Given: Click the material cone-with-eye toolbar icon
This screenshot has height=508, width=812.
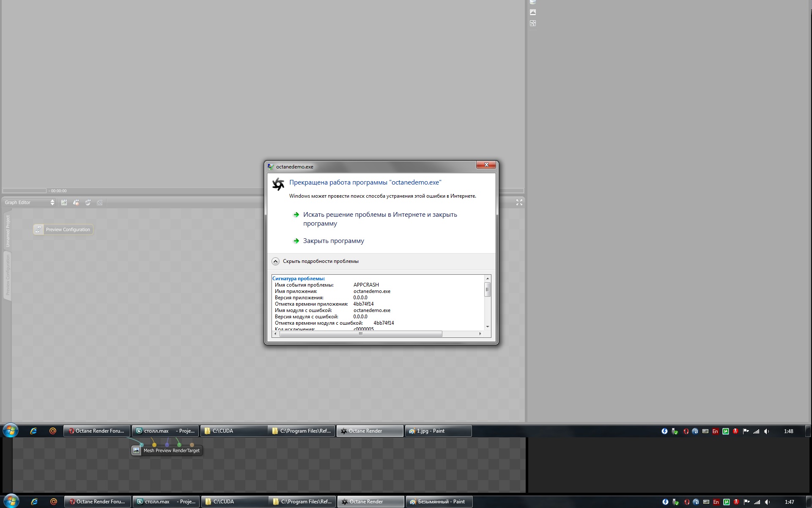Looking at the screenshot, I should click(x=76, y=202).
